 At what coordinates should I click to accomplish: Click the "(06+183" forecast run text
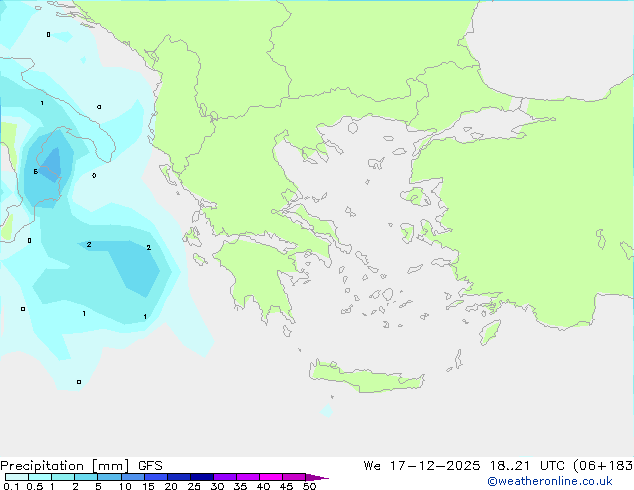point(603,466)
